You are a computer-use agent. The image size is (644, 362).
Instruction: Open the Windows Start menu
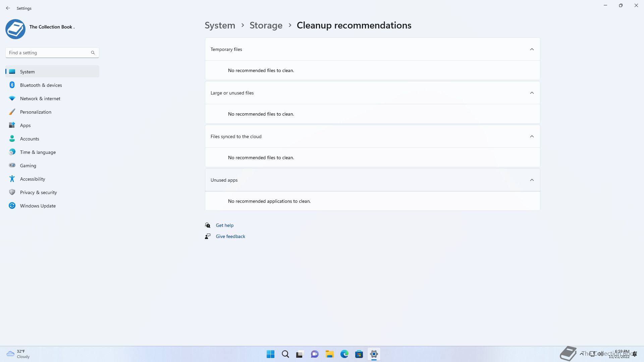[x=270, y=354]
